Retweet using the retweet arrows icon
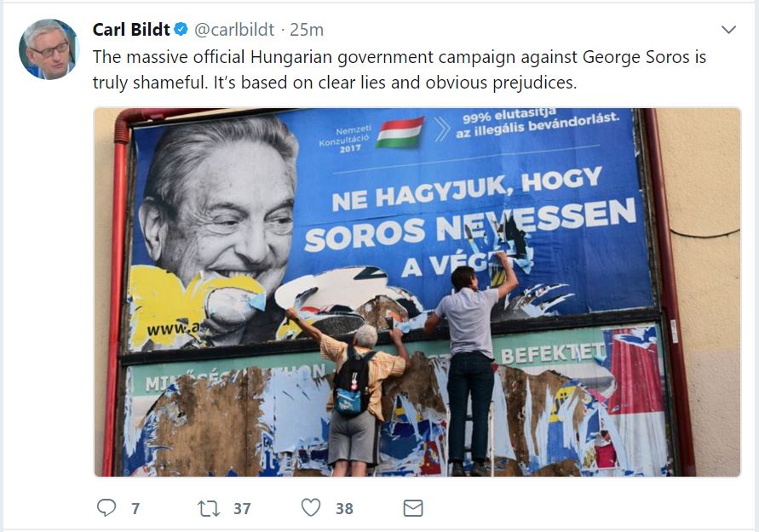Viewport: 759px width, 532px height. click(209, 508)
